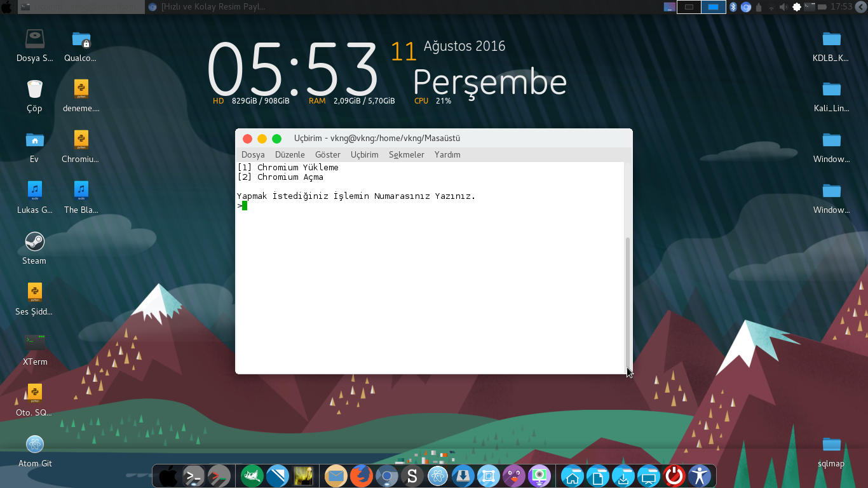
Task: Open the KDLB_K... folder
Action: (831, 39)
